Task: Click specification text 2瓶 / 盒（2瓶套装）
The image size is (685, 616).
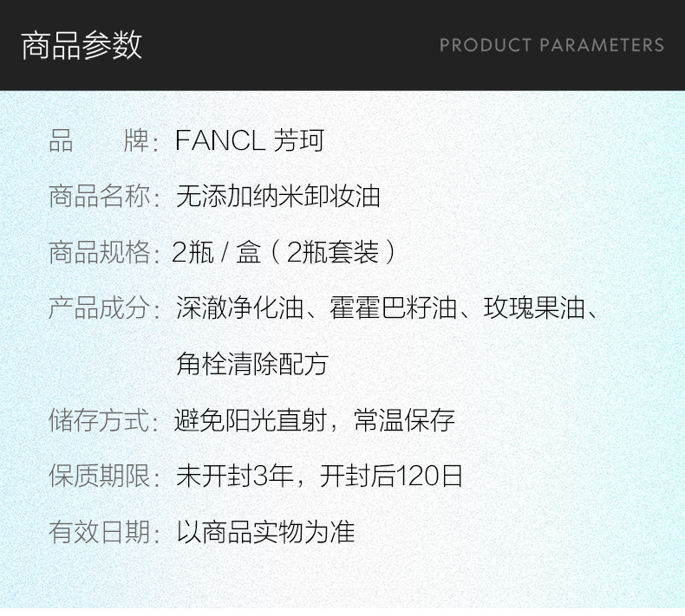Action: point(284,252)
